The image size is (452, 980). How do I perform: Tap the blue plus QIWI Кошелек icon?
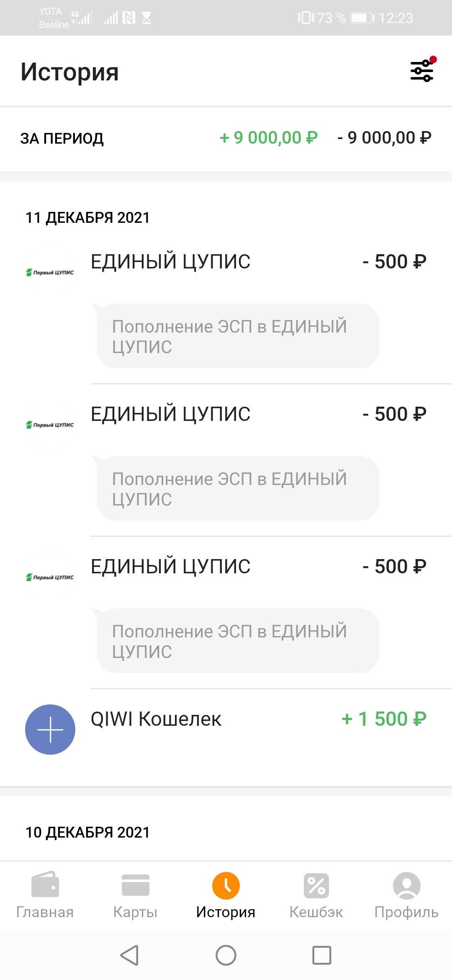tap(50, 730)
